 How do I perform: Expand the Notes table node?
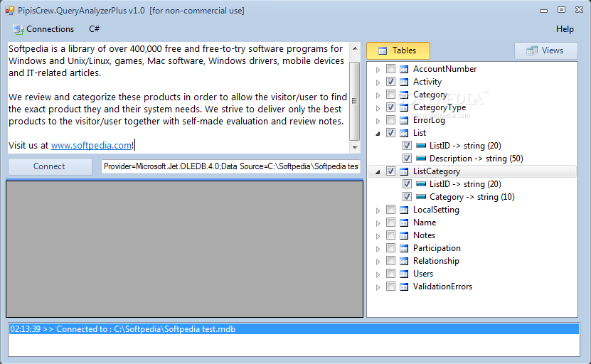coord(378,236)
